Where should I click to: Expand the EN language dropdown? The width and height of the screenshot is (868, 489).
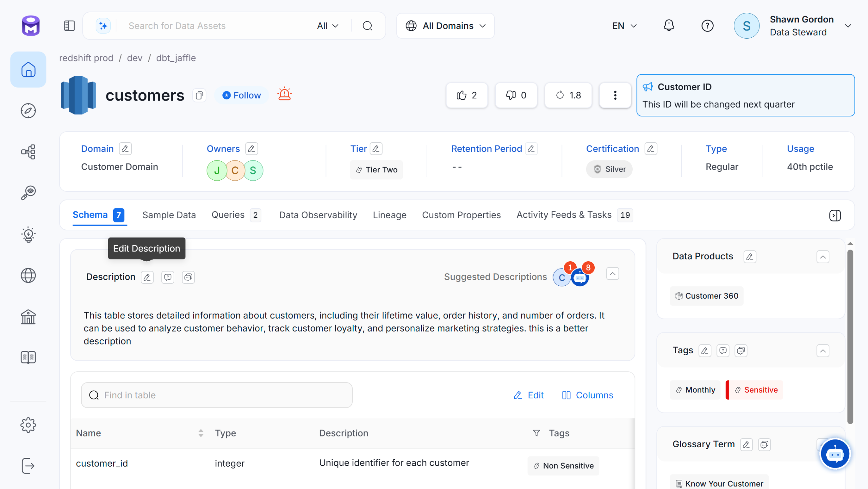(x=624, y=26)
